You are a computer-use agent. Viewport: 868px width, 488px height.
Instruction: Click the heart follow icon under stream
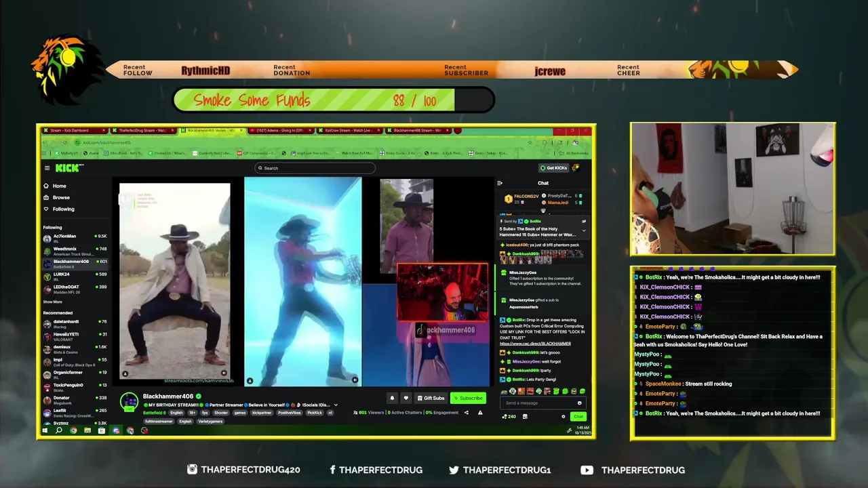406,398
